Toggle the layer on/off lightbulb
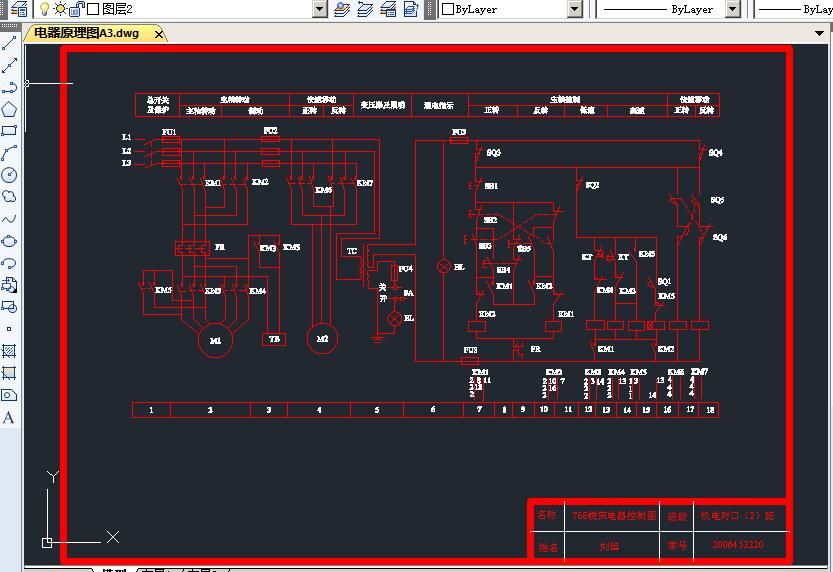This screenshot has width=833, height=572. pyautogui.click(x=45, y=8)
